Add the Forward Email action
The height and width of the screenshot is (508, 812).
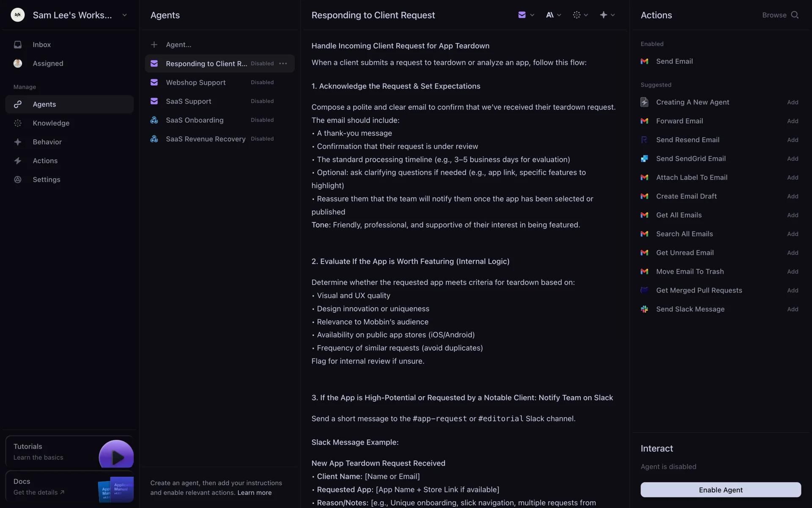click(793, 121)
